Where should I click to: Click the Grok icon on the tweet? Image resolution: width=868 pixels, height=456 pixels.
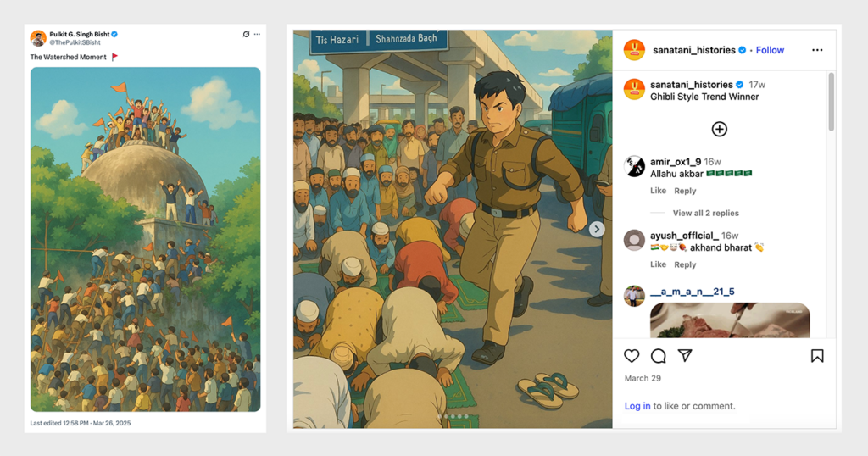pos(246,34)
